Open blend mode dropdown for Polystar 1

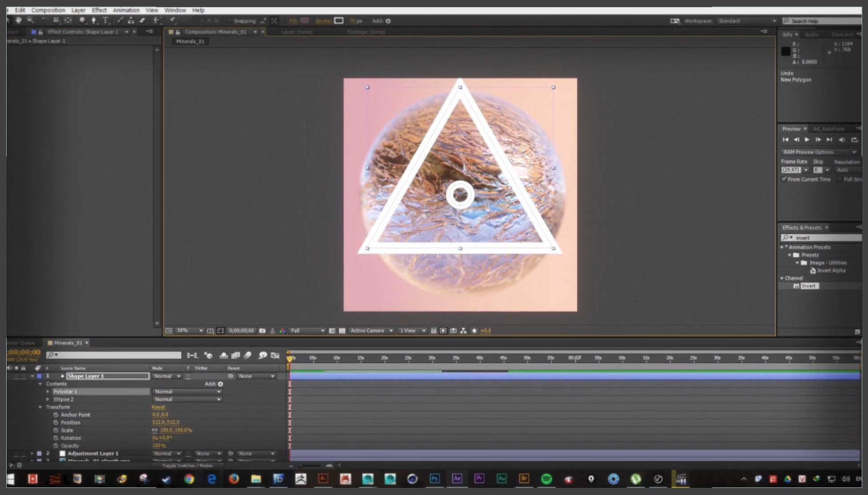[x=187, y=392]
